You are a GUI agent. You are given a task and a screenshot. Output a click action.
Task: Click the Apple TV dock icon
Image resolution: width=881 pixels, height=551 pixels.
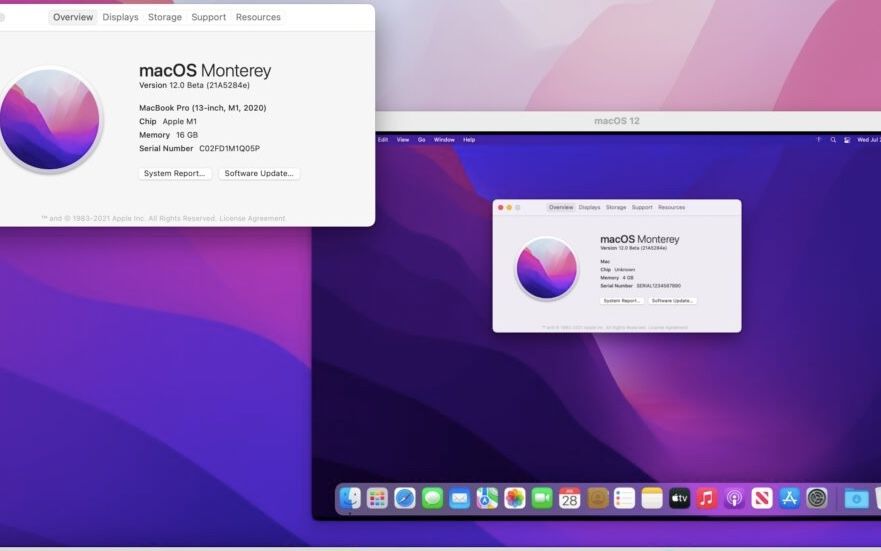[679, 498]
